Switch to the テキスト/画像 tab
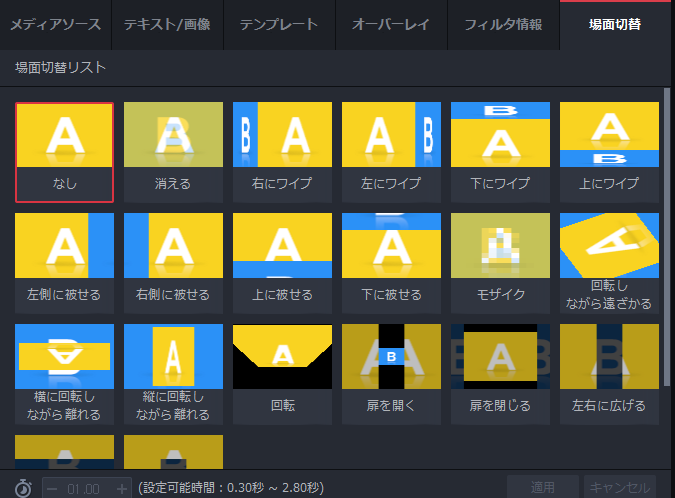 (167, 25)
